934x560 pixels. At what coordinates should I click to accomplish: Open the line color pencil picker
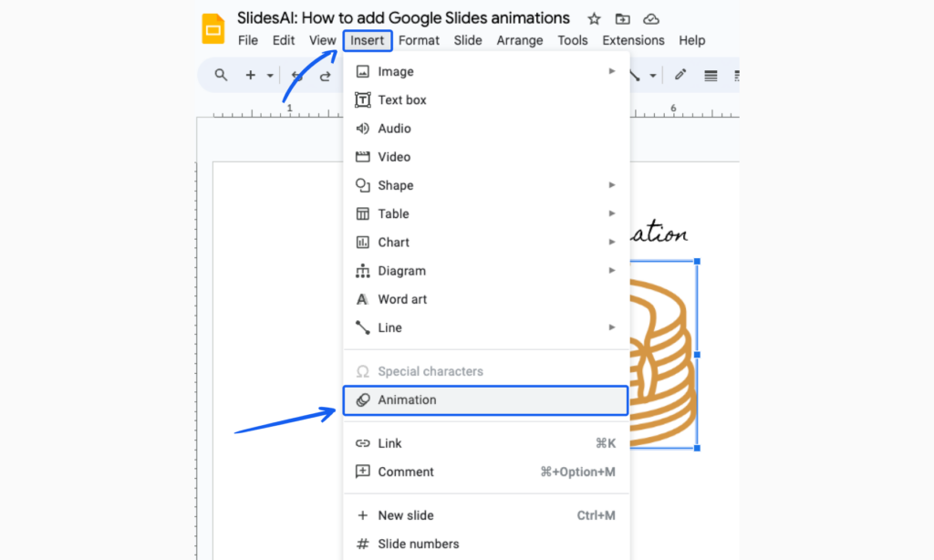coord(680,75)
